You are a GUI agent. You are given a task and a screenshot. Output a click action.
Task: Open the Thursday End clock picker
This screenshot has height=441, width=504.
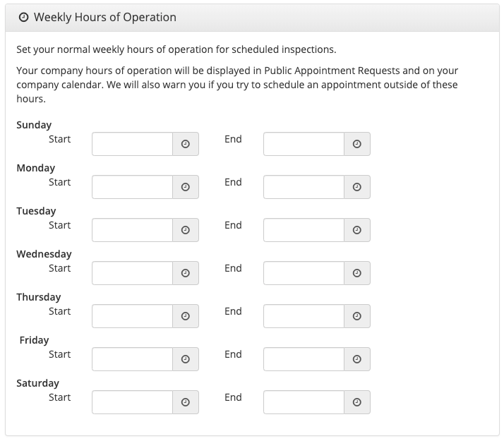(357, 316)
